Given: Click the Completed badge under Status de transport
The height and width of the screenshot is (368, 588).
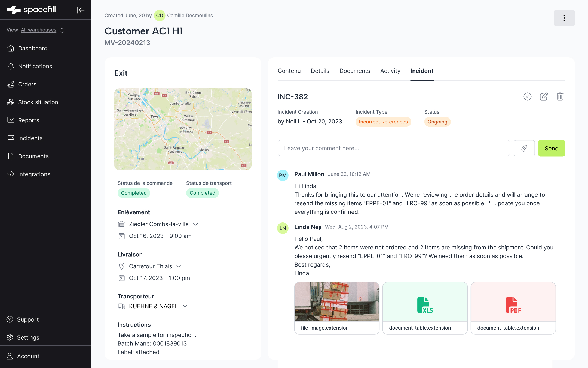Looking at the screenshot, I should click(203, 193).
